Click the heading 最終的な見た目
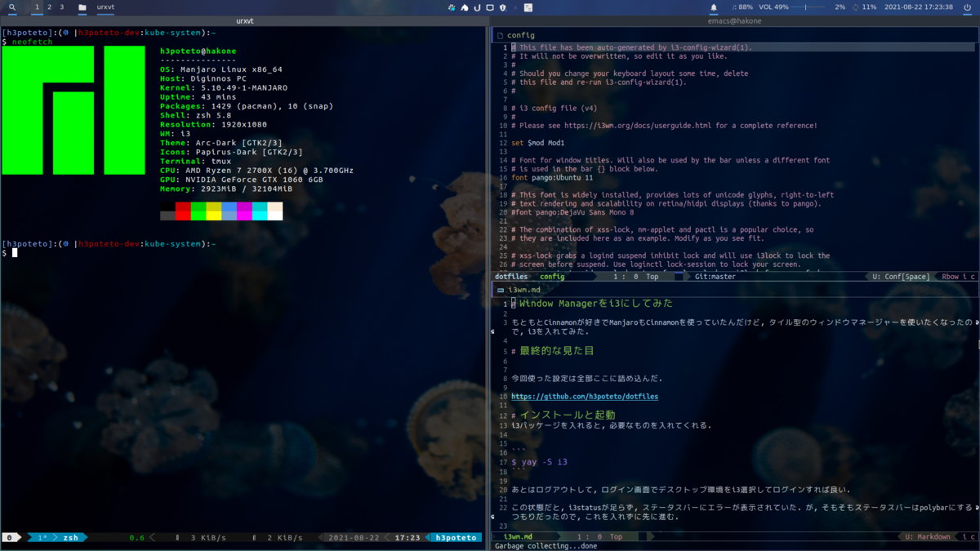The image size is (980, 551). point(557,351)
